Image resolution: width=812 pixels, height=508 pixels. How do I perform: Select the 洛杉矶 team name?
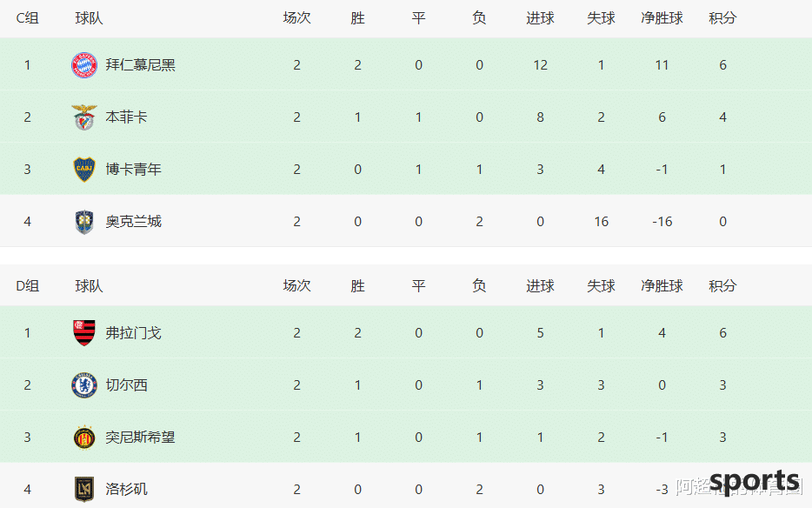126,490
